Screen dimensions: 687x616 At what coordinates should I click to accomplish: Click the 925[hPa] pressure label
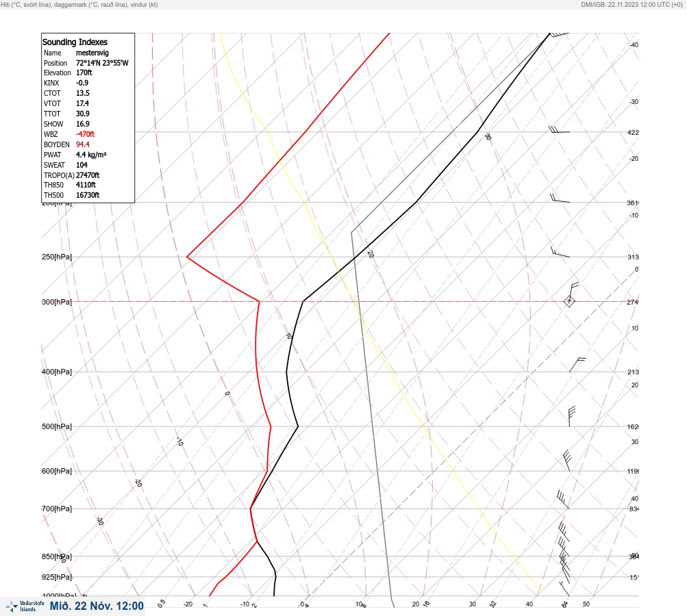[57, 577]
